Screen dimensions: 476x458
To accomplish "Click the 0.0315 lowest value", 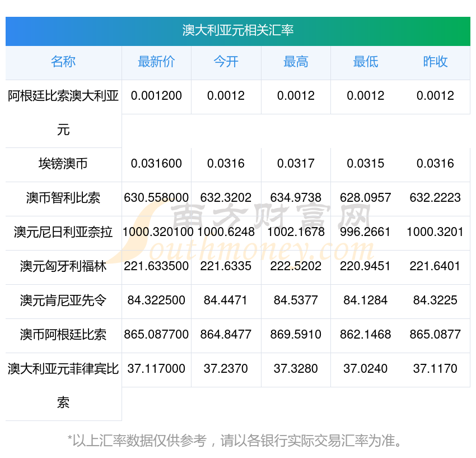I will (366, 164).
